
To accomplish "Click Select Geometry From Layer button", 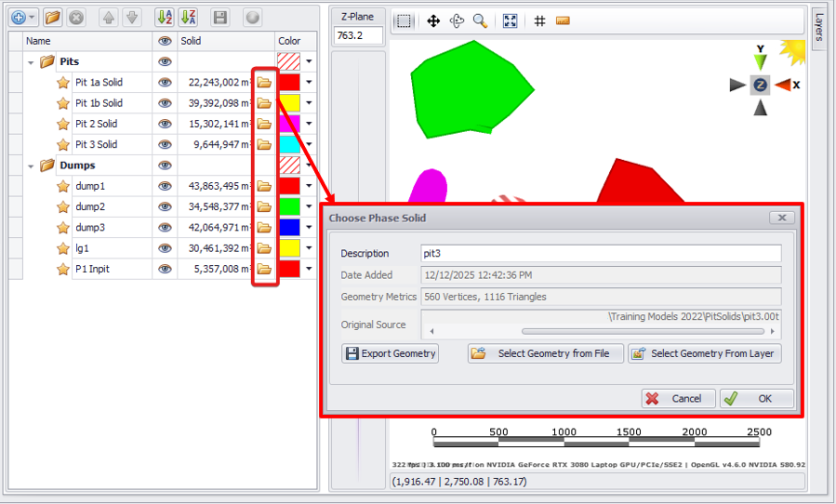I will tap(705, 353).
